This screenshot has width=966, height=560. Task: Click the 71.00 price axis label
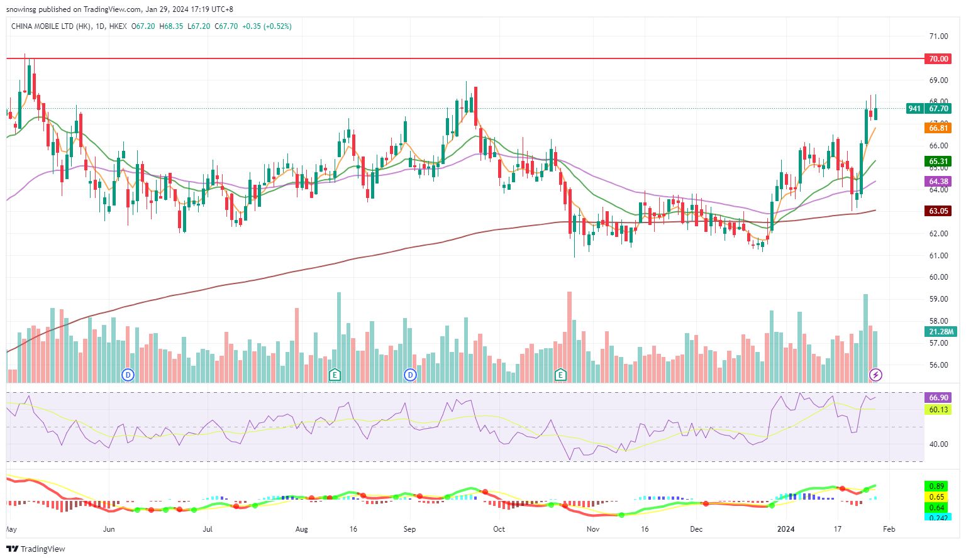pos(938,36)
